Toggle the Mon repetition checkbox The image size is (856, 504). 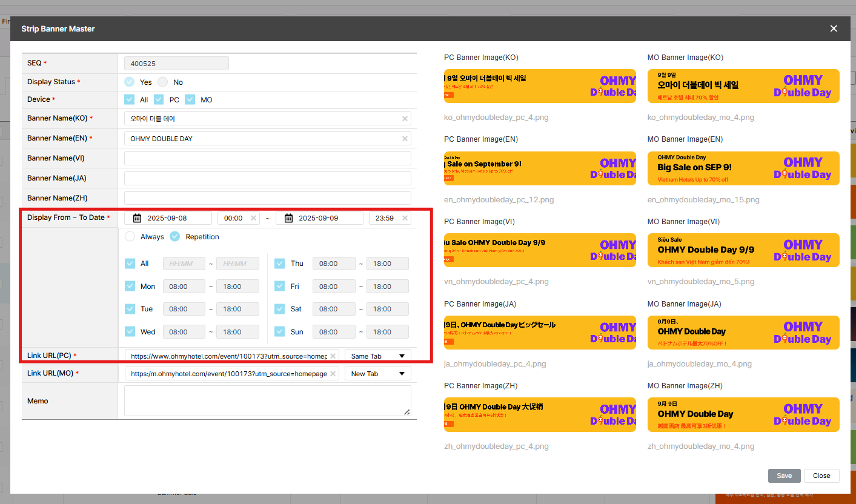click(x=130, y=287)
